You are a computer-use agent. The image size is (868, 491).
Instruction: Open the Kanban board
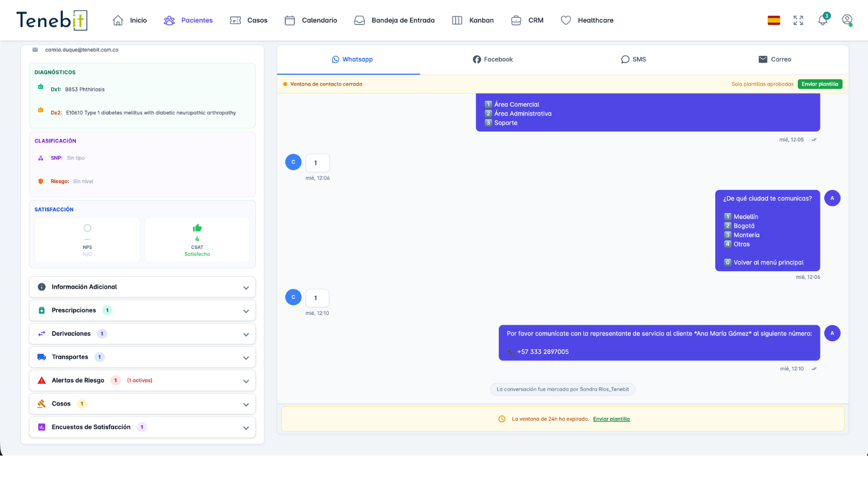point(473,20)
